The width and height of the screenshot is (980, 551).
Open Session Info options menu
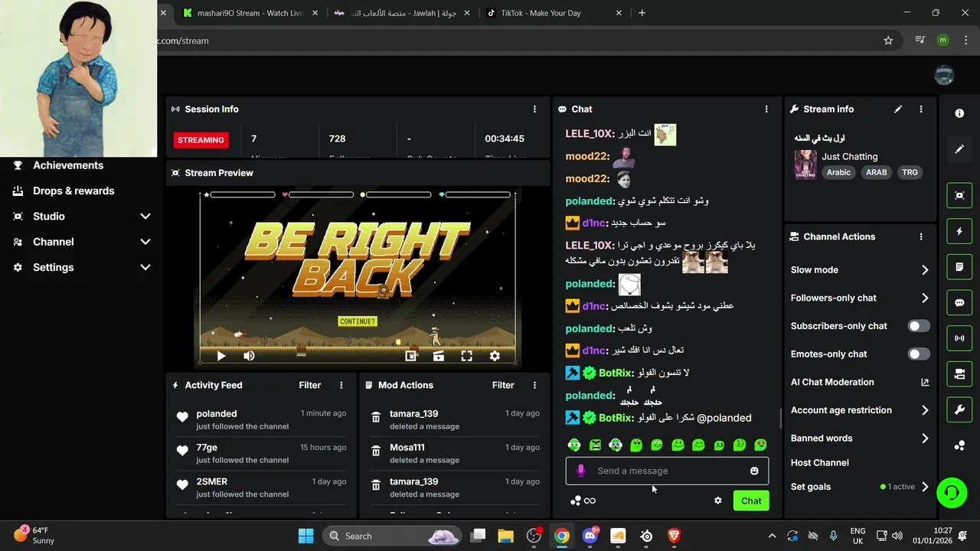[534, 109]
